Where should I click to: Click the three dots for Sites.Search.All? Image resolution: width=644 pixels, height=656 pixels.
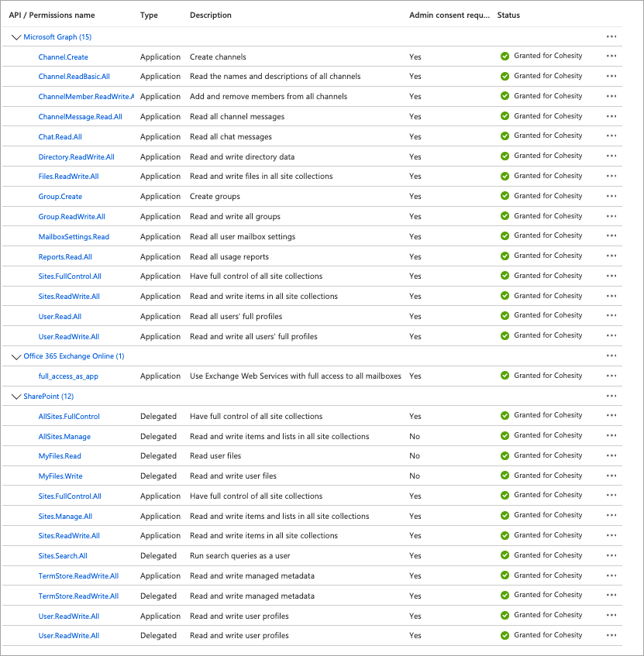tap(611, 555)
